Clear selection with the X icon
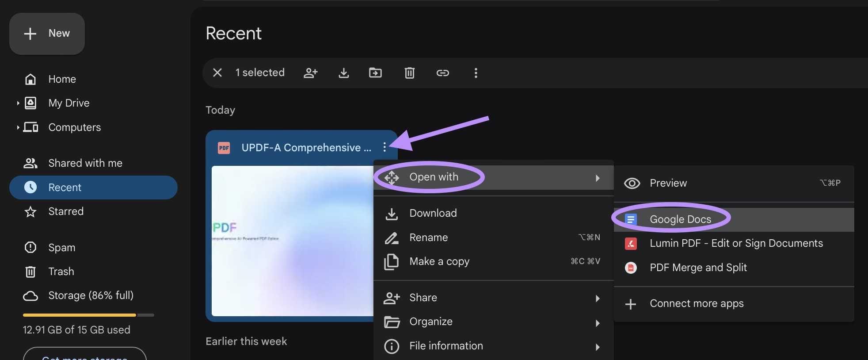The width and height of the screenshot is (868, 360). [217, 73]
